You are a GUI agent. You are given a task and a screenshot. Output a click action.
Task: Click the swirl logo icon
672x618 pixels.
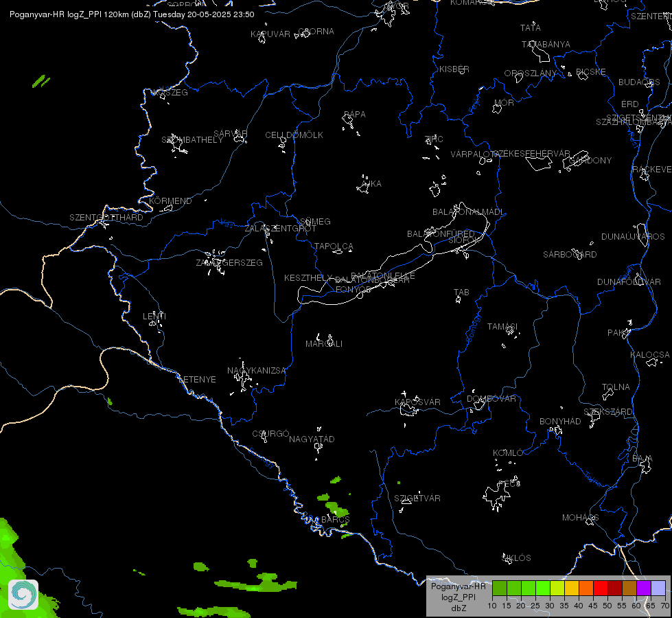(23, 595)
